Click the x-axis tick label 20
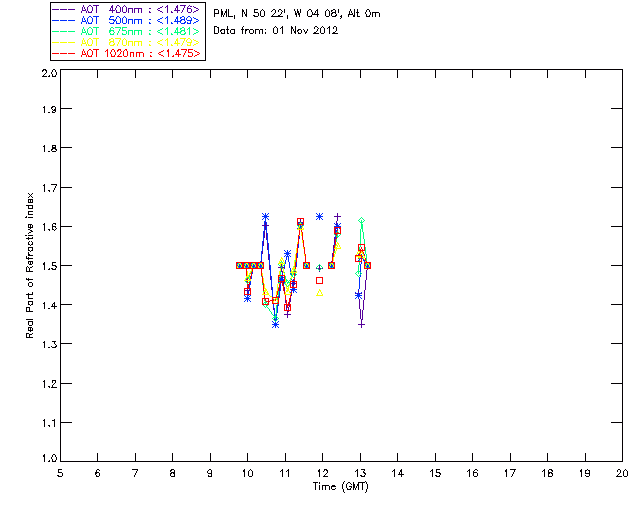640x512 pixels. pos(622,473)
